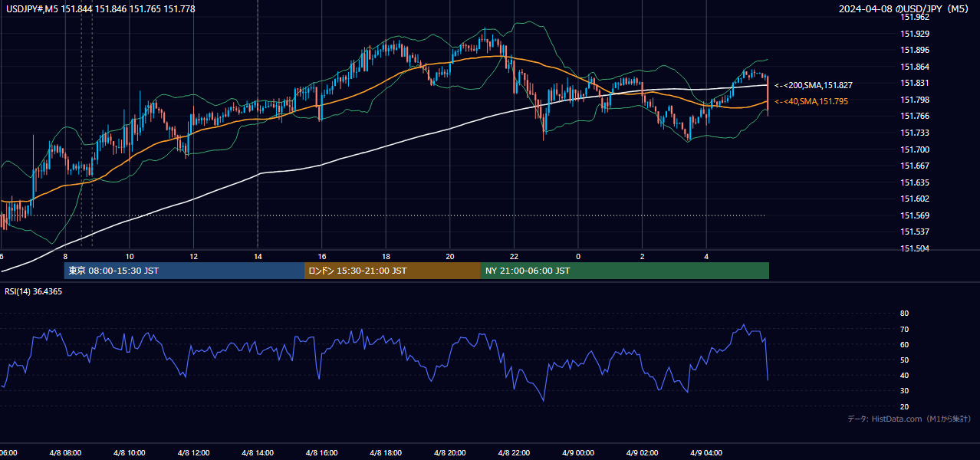This screenshot has height=460, width=980.
Task: Click the RSI(14) 36.4365 indicator label
Action: coord(34,291)
